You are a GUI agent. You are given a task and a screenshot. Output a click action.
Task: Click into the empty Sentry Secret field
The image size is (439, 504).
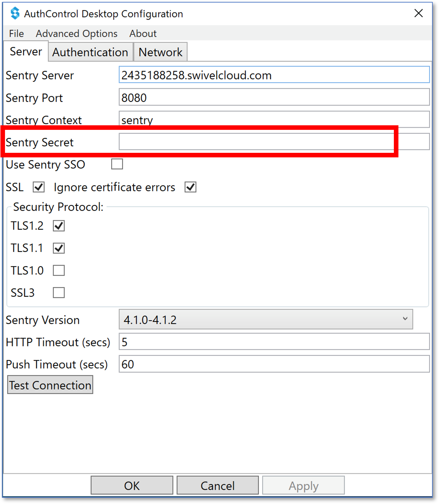(274, 142)
